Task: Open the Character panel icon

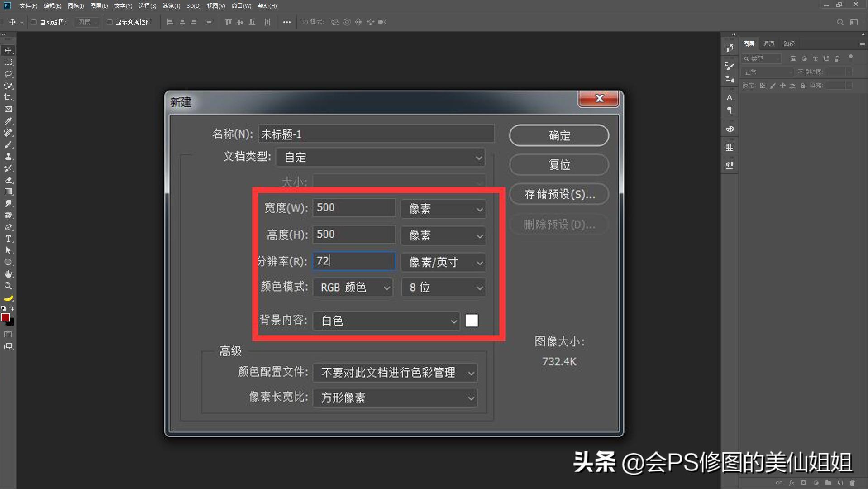Action: (x=730, y=97)
